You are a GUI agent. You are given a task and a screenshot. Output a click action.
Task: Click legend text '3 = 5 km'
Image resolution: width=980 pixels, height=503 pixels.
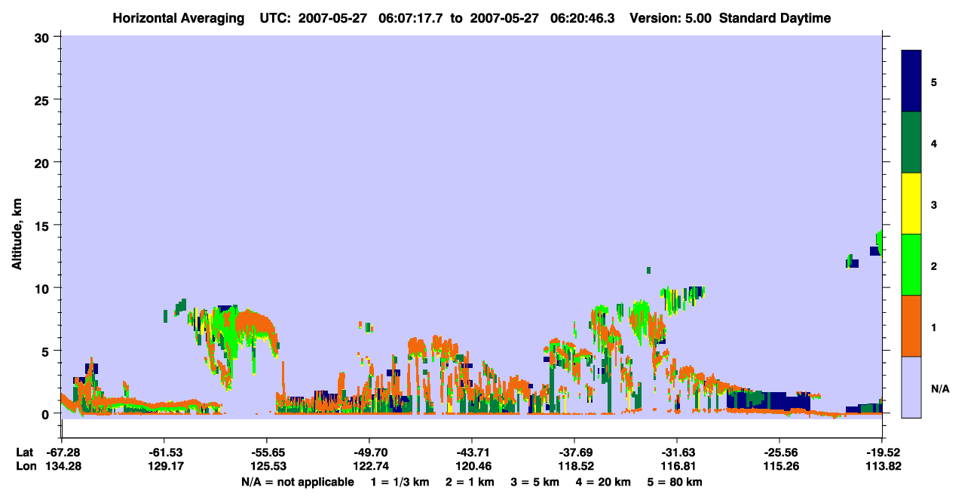pos(535,482)
